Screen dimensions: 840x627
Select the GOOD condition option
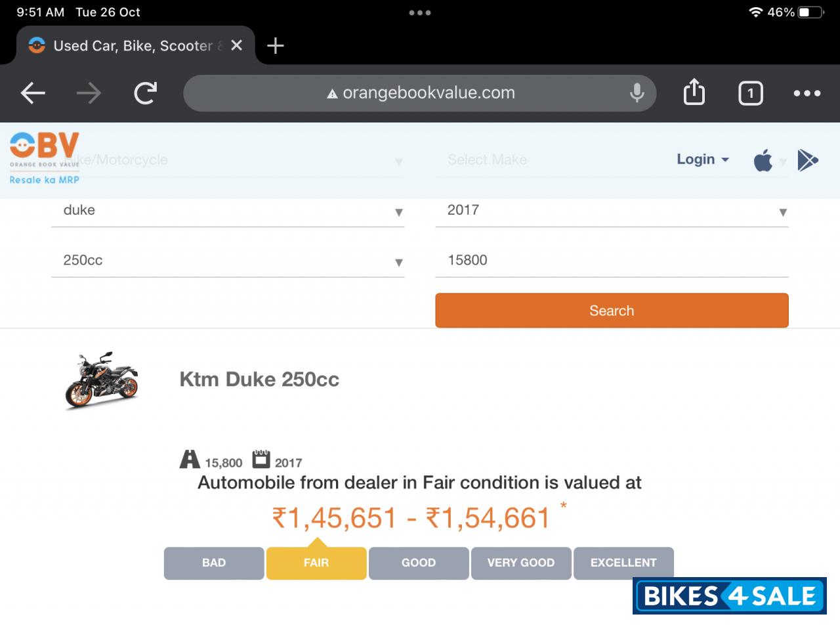tap(418, 563)
